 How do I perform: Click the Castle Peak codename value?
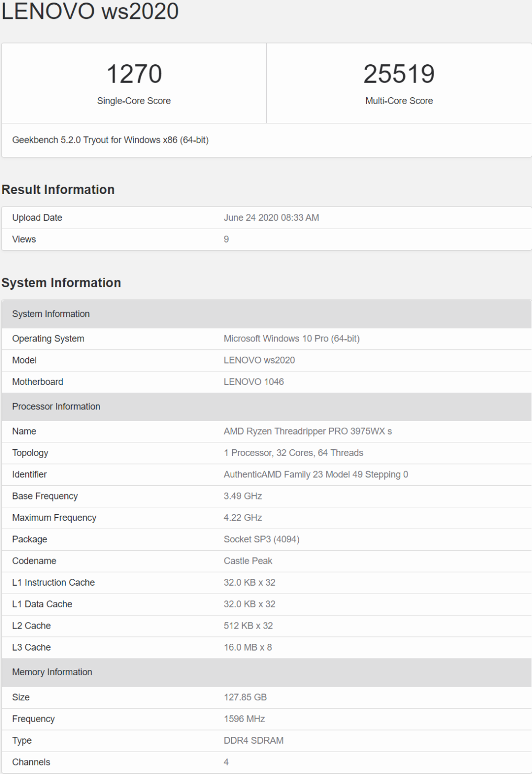[248, 561]
